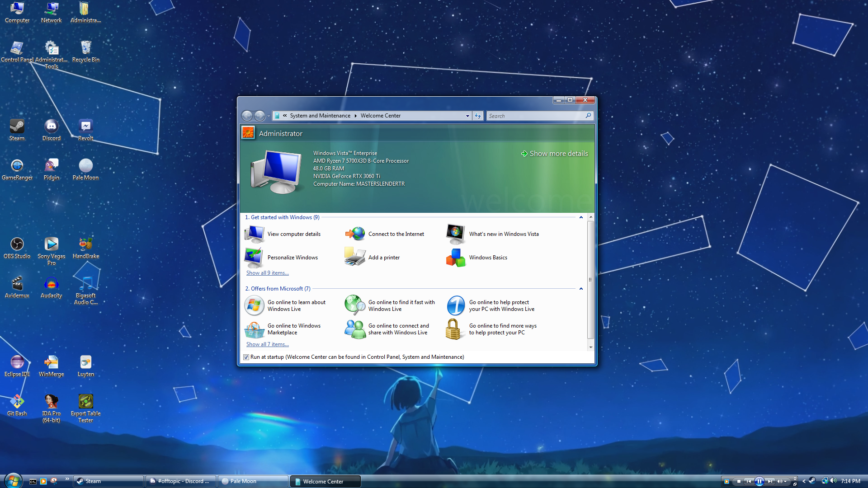Open Go online to find it fast offer

(x=390, y=306)
